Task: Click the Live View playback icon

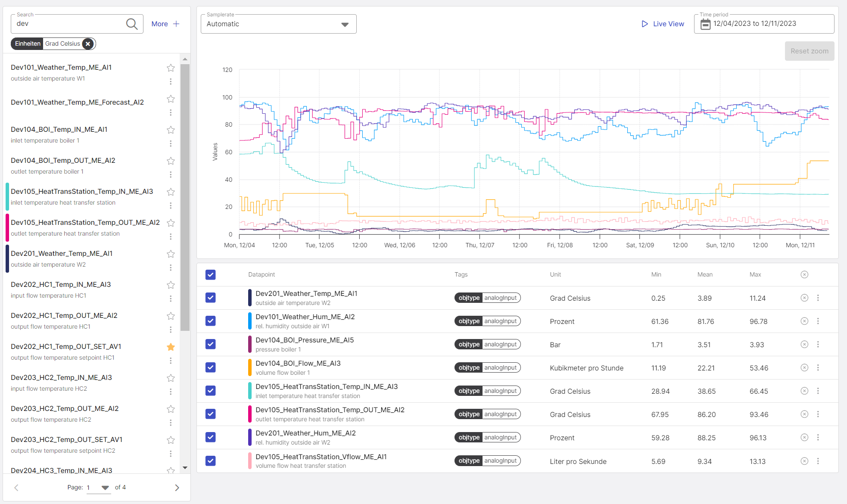Action: tap(644, 23)
